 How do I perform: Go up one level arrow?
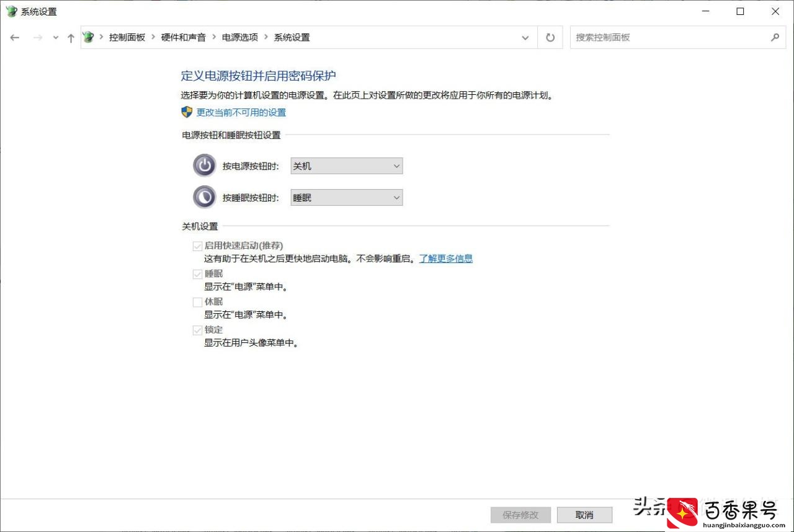pos(71,38)
